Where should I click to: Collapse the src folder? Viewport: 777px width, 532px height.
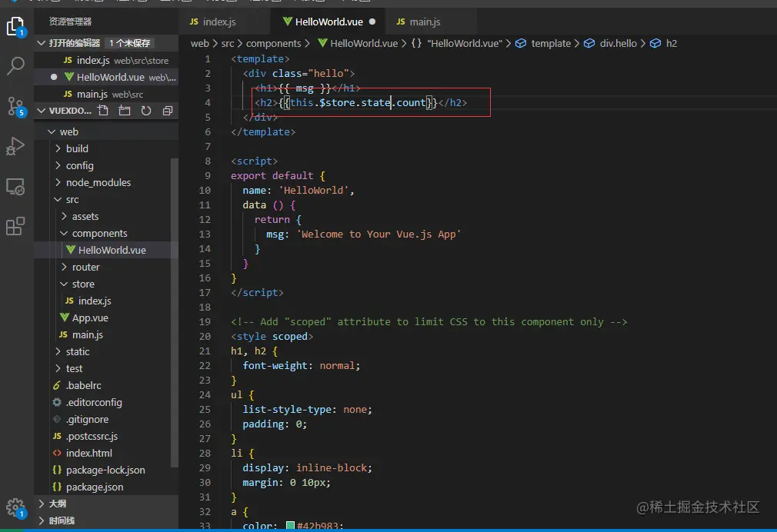click(58, 199)
